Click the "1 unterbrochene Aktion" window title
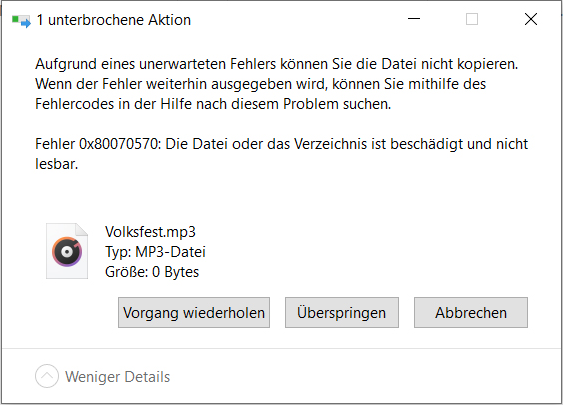Image resolution: width=563 pixels, height=405 pixels. click(114, 20)
